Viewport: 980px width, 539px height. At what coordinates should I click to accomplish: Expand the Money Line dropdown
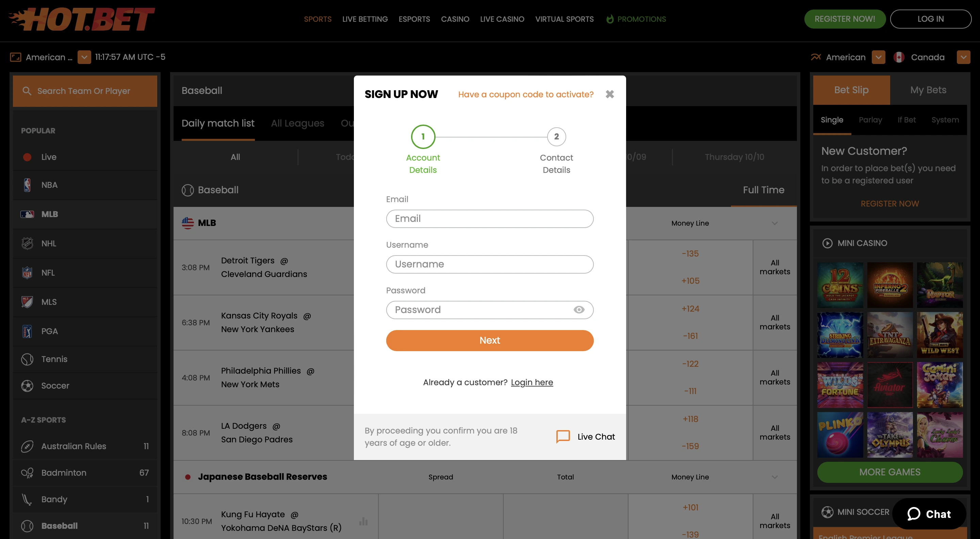[x=775, y=223]
